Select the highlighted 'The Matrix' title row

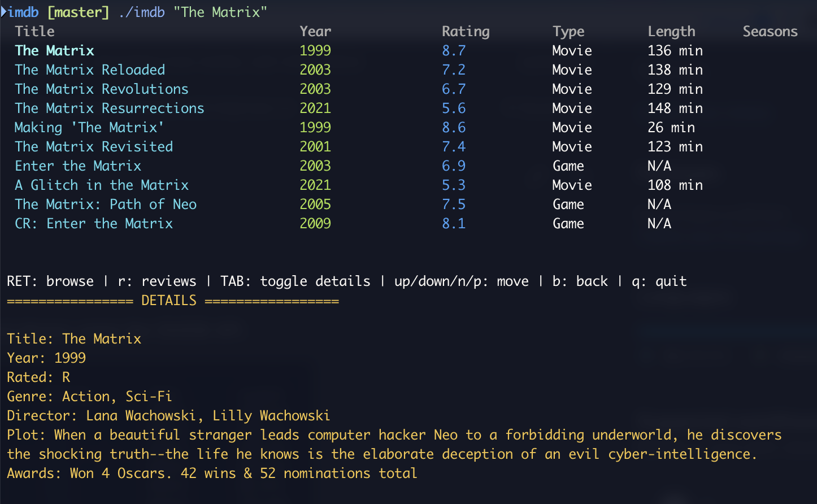click(x=55, y=50)
